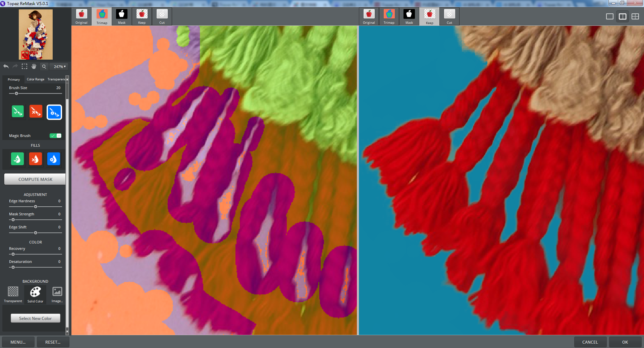Select the right pane Original view

click(369, 16)
